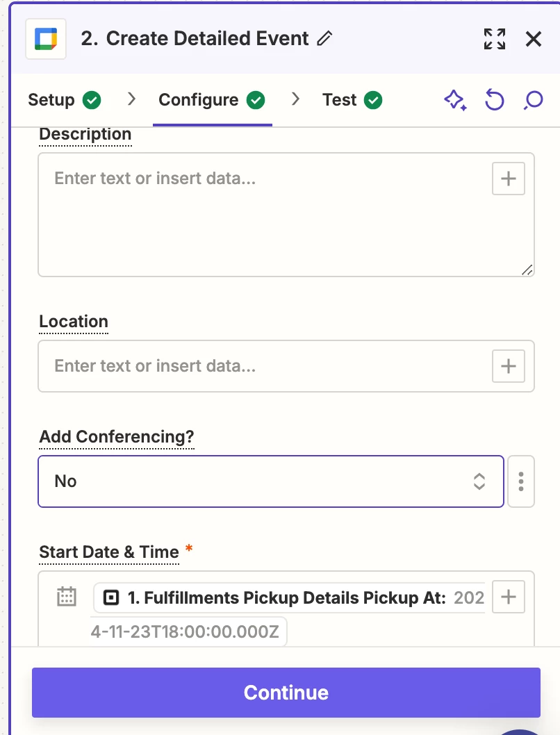Open the AI sparkle assistant icon

click(x=455, y=101)
